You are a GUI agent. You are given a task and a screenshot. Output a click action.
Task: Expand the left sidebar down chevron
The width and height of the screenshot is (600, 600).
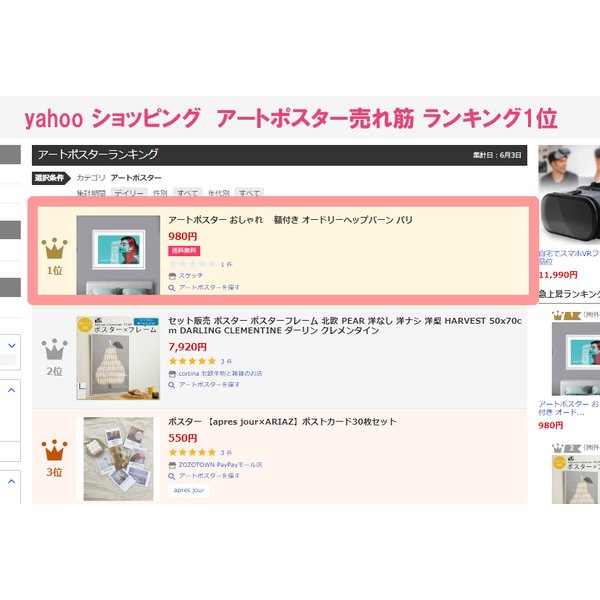pos(12,346)
